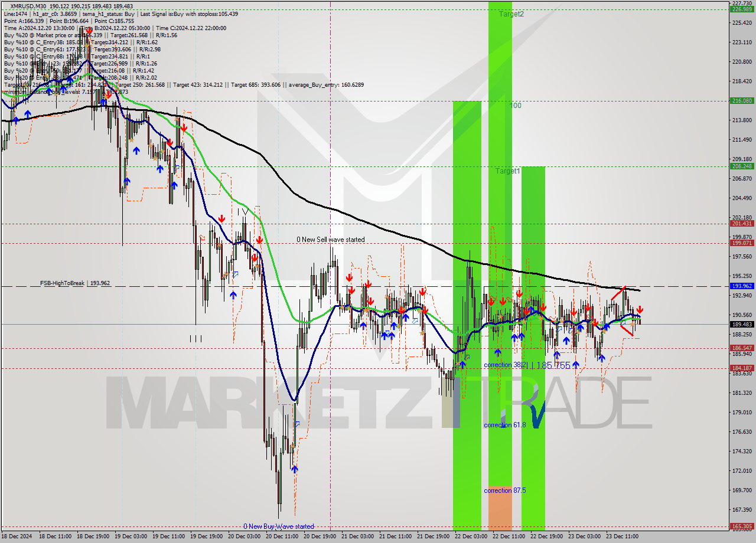Click the '0 New Buy Wave started' label
This screenshot has height=543, width=756.
(x=279, y=526)
